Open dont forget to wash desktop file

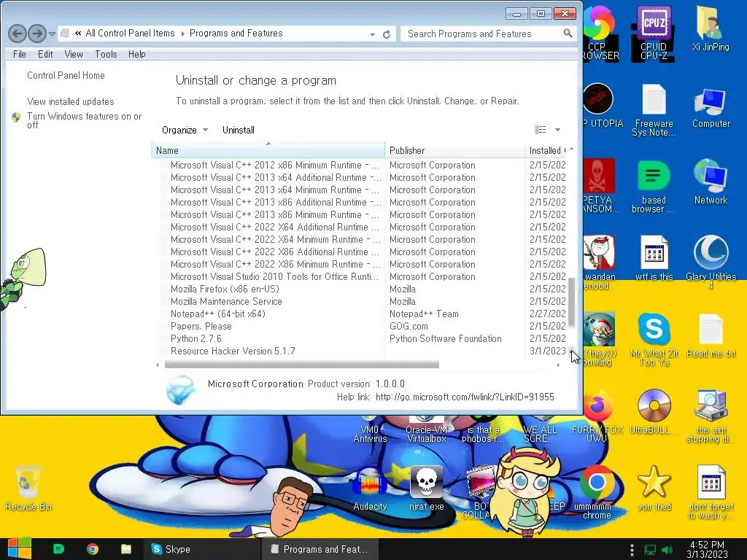[x=711, y=493]
